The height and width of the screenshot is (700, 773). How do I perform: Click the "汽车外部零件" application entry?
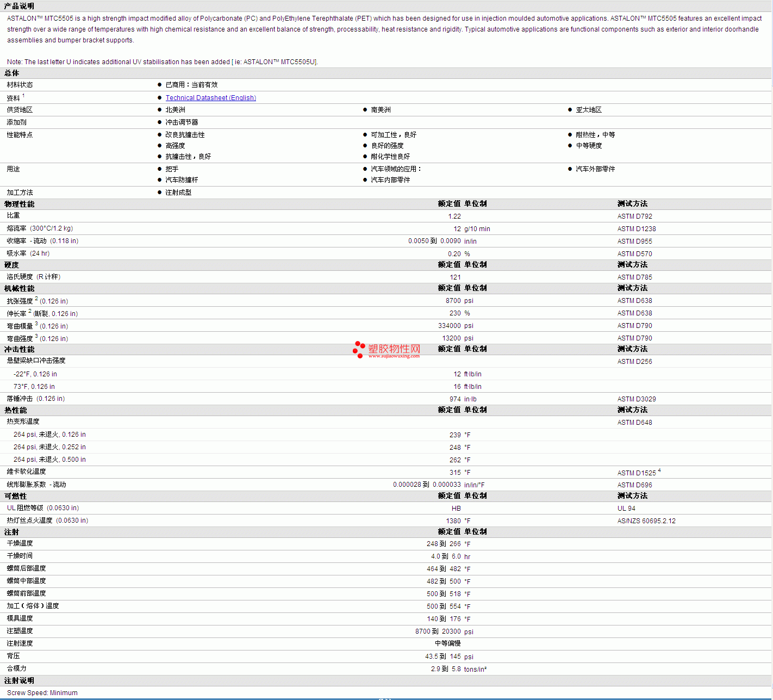point(595,169)
